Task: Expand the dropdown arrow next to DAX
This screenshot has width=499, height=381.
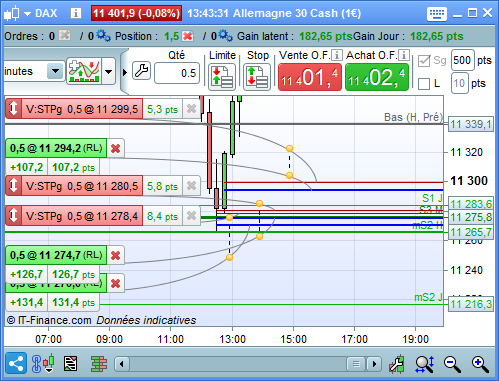Action: coord(27,14)
